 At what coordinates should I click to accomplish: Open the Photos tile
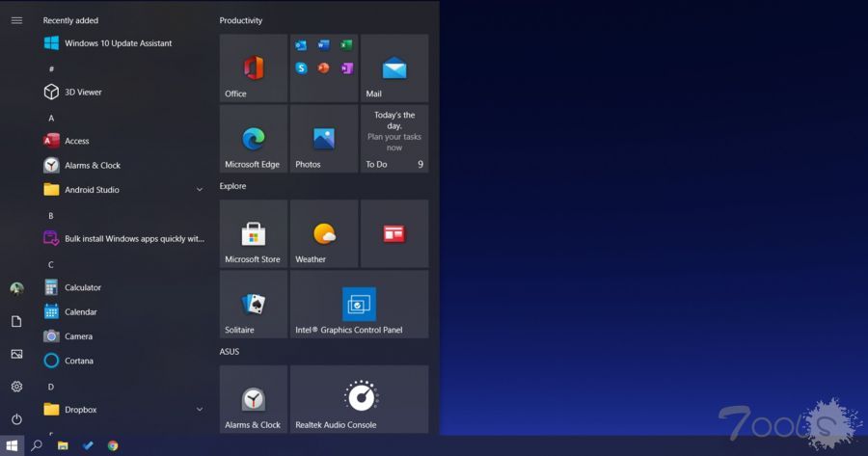(x=324, y=139)
